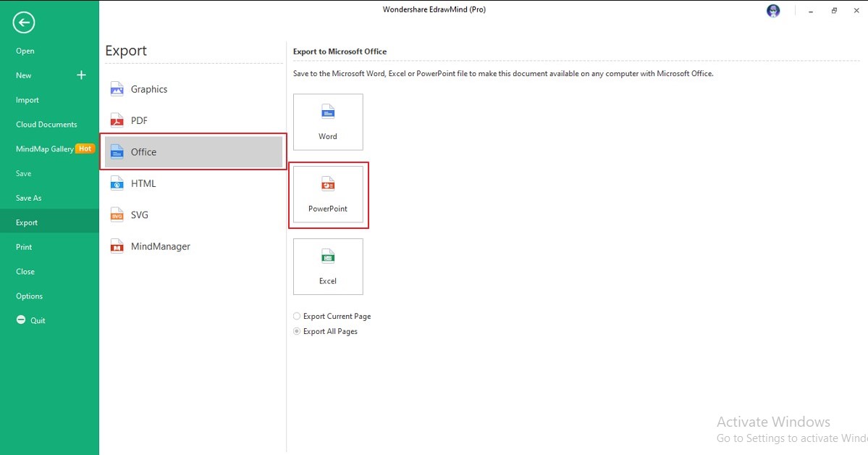This screenshot has height=455, width=868.
Task: Select the Graphics export category label
Action: pos(149,89)
